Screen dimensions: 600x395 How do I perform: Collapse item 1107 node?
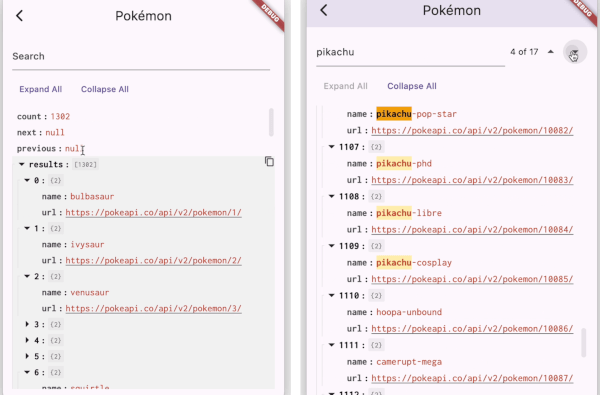click(x=332, y=147)
